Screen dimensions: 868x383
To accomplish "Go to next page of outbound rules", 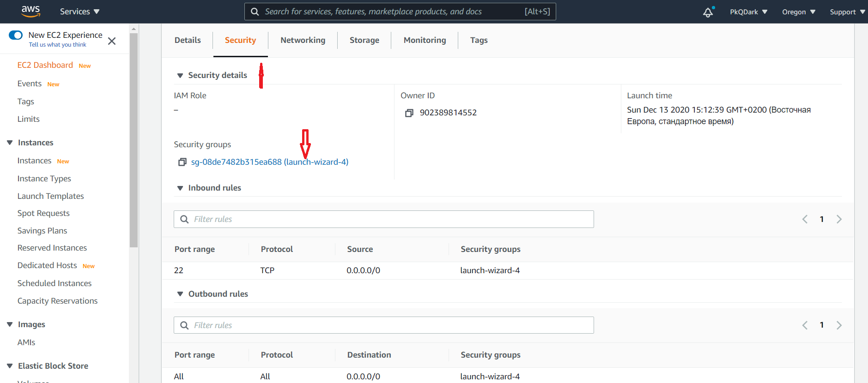I will 839,325.
